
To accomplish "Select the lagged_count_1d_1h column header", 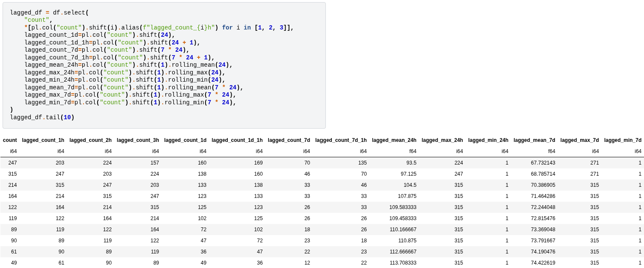I will click(237, 140).
